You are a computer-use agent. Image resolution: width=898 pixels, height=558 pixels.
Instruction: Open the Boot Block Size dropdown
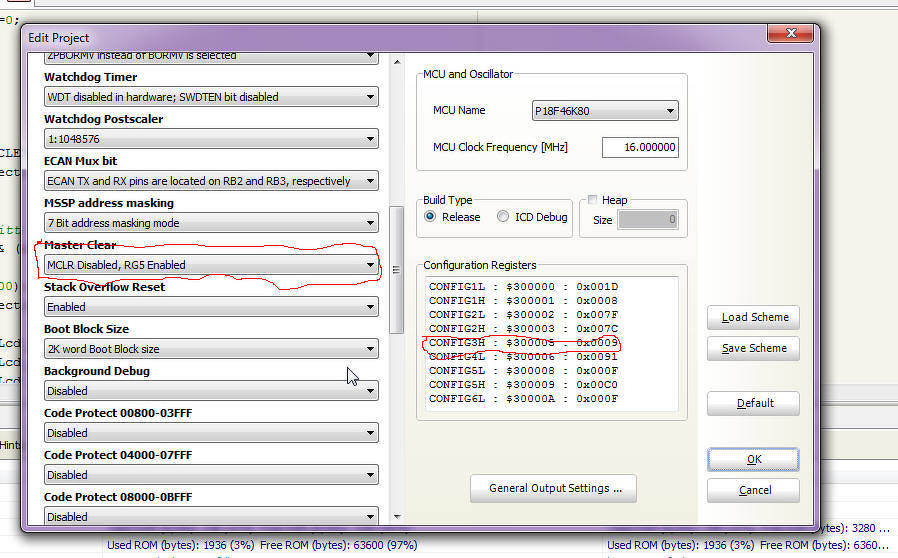211,349
